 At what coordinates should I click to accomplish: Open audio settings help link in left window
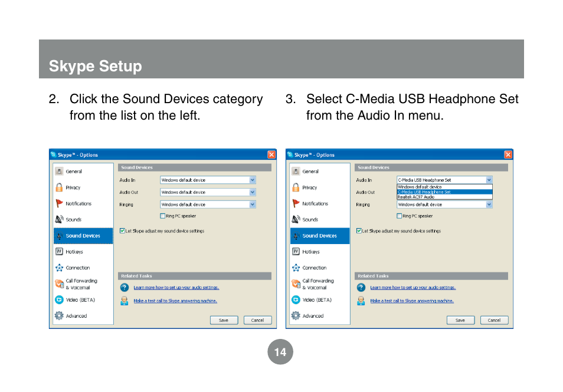176,288
